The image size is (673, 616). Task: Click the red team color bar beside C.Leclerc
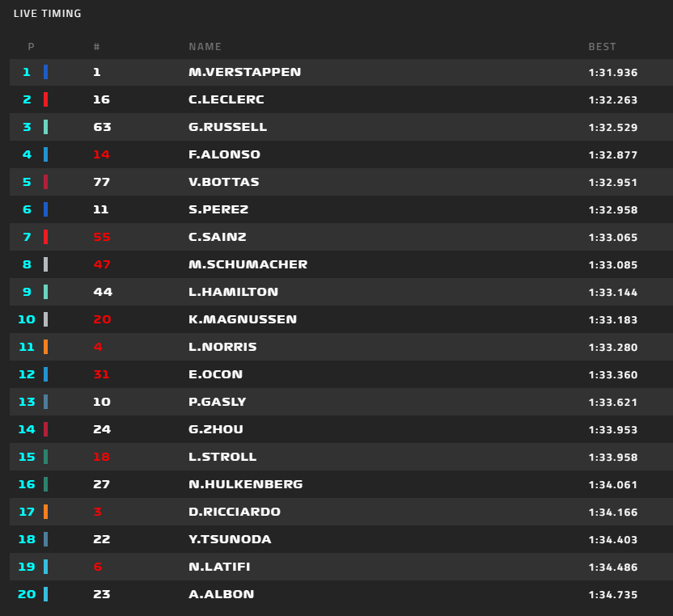click(46, 99)
